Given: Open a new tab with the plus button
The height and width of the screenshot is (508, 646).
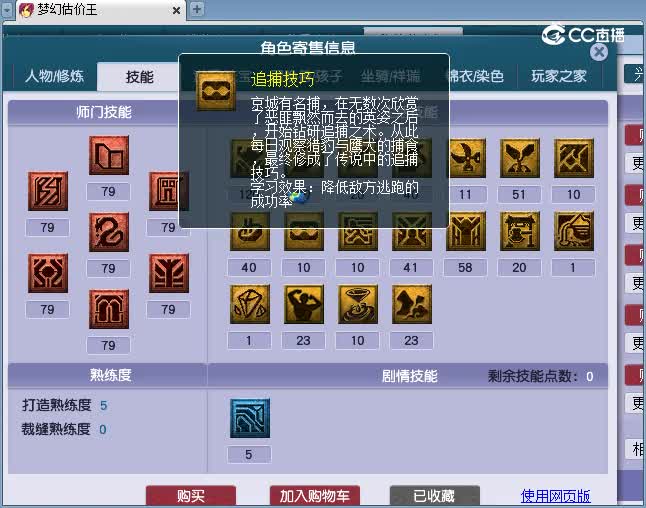Looking at the screenshot, I should pos(197,9).
